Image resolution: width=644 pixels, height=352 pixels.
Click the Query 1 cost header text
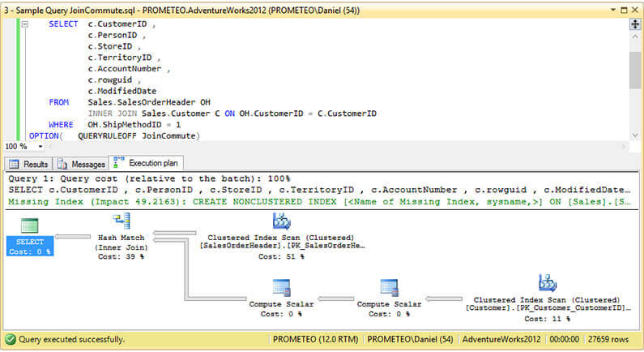(150, 178)
